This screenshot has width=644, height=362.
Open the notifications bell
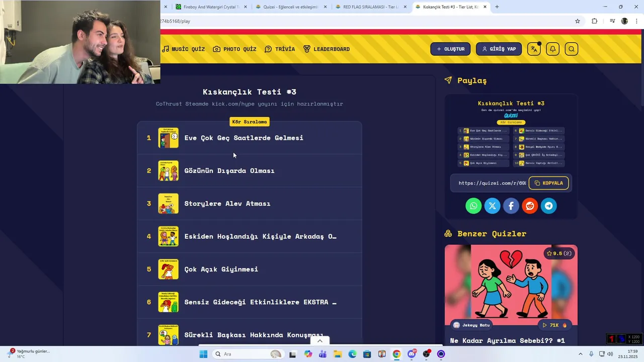pyautogui.click(x=552, y=49)
